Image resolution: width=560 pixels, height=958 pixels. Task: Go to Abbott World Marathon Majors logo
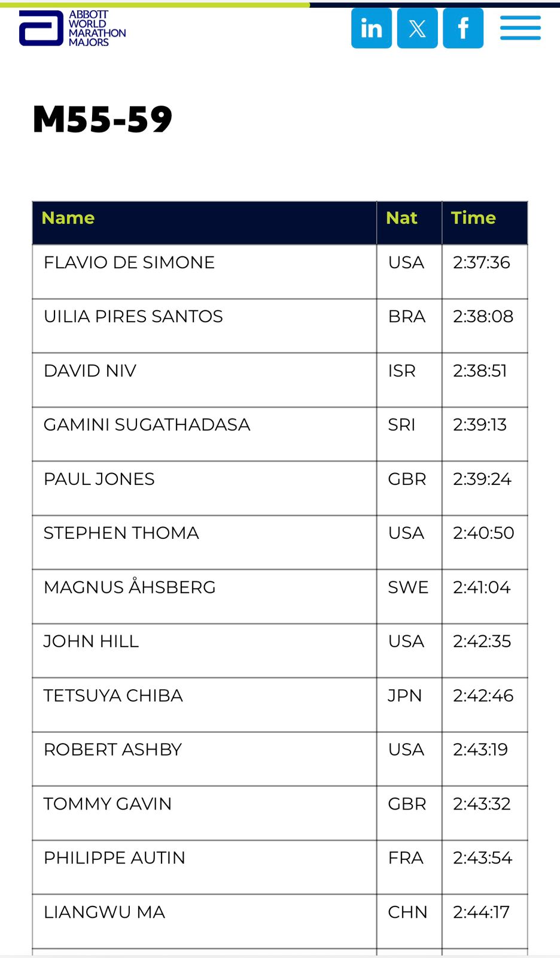coord(72,28)
